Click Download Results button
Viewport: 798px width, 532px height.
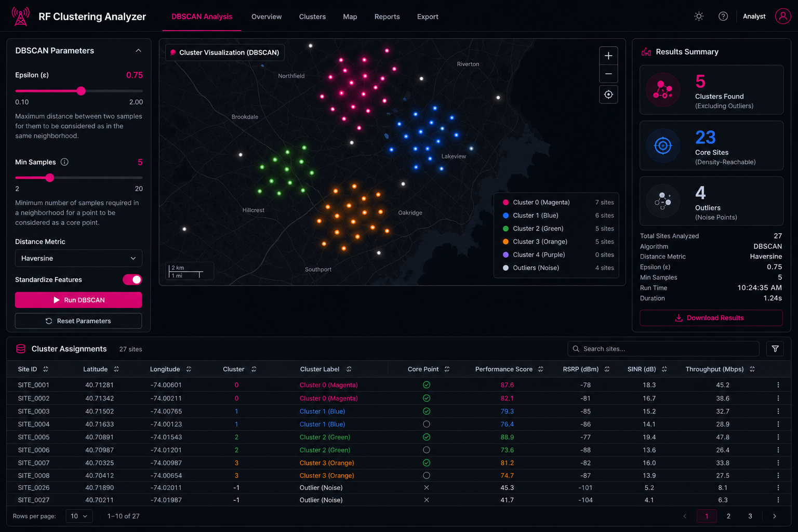click(711, 317)
